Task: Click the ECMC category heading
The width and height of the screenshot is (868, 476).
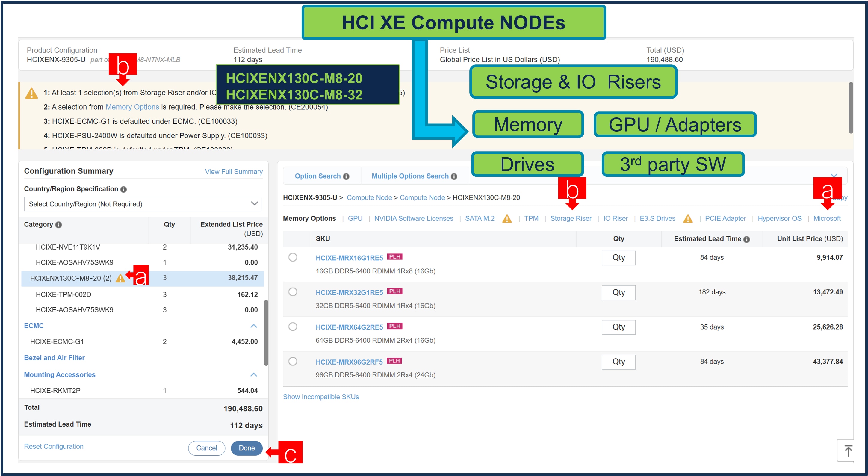Action: 34,326
